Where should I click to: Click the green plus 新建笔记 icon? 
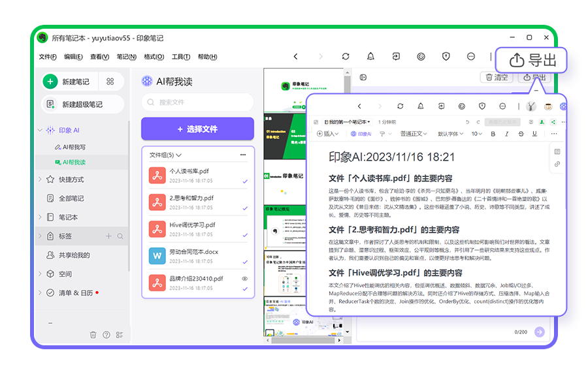(50, 81)
